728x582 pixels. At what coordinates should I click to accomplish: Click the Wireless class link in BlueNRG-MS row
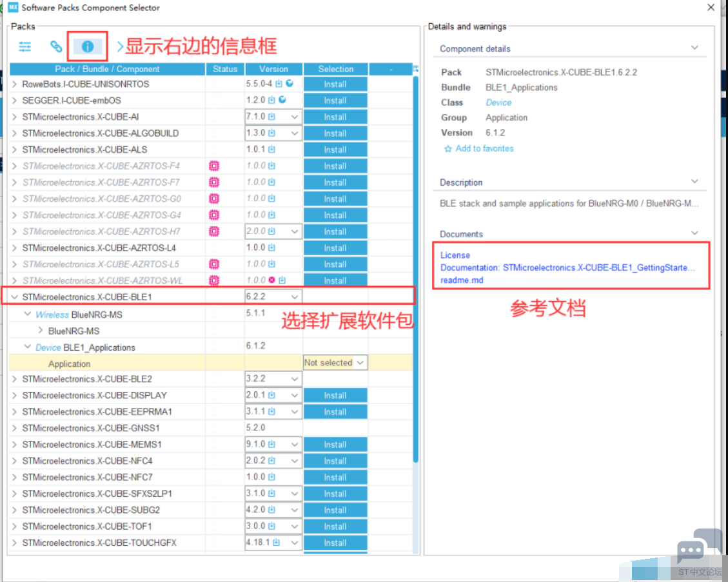coord(52,315)
